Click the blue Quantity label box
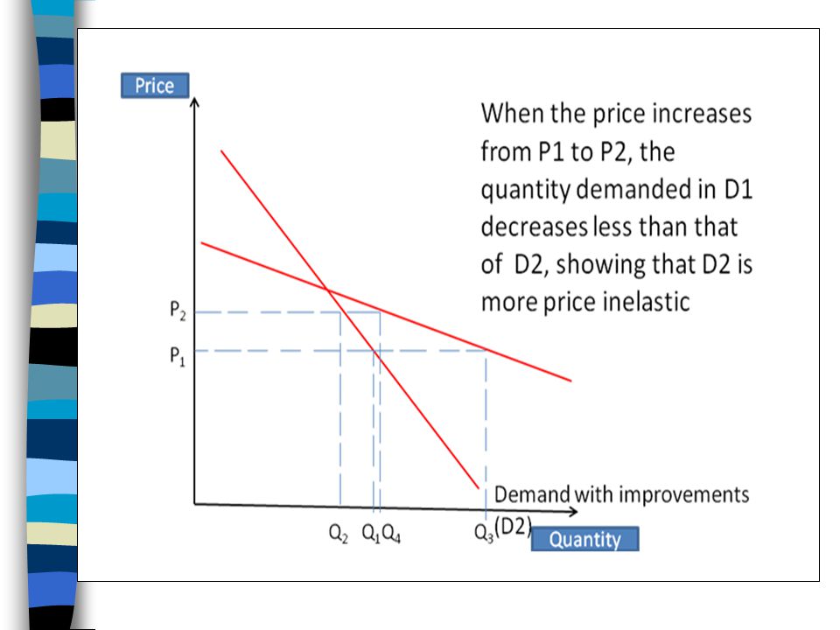Viewport: 840px width, 630px height. [x=585, y=539]
